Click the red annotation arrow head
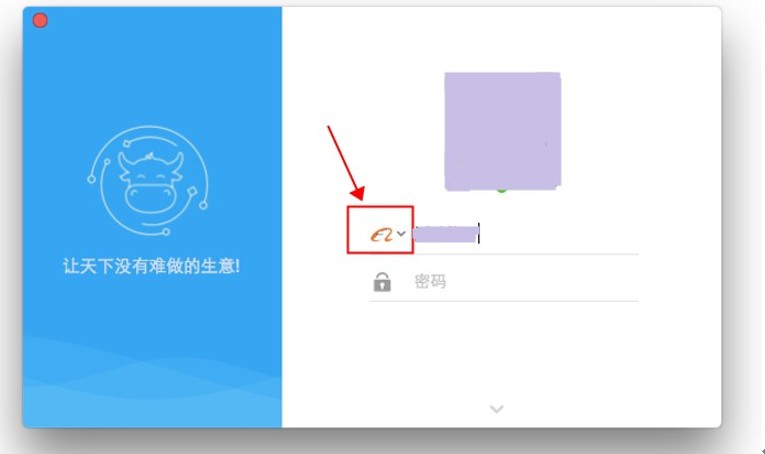This screenshot has height=454, width=765. 358,193
